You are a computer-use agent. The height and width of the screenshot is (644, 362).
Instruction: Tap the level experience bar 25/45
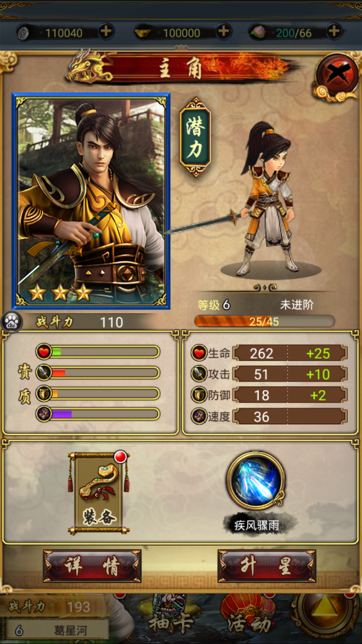(264, 321)
